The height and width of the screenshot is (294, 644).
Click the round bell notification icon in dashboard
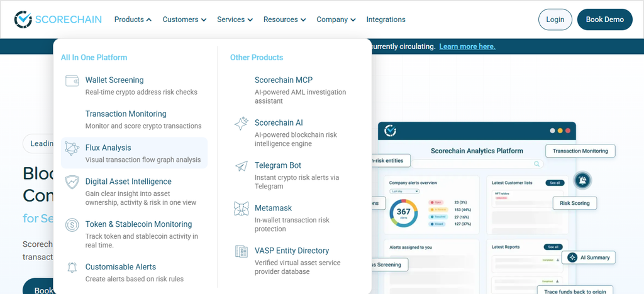[582, 180]
